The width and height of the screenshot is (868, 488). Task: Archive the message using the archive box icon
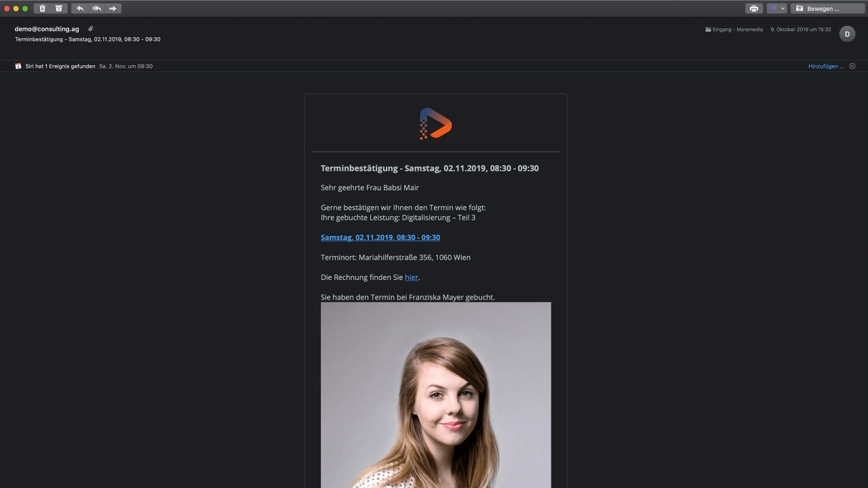point(59,8)
